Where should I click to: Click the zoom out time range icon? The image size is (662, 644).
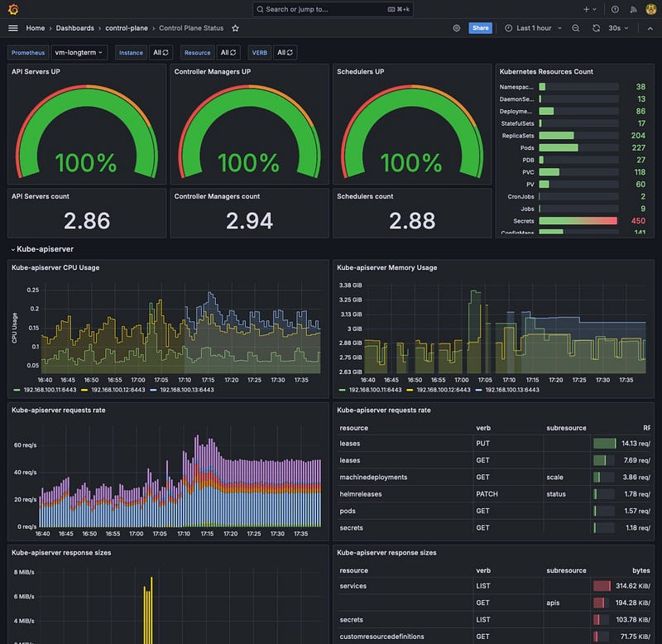coord(575,28)
